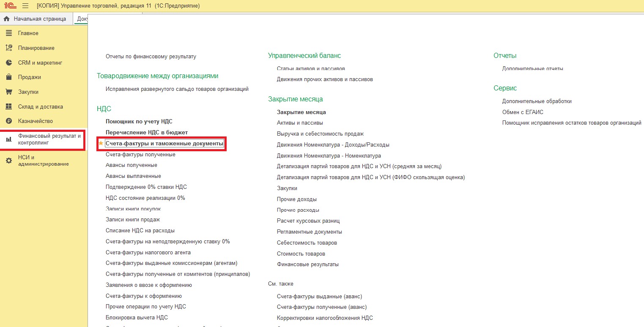Open Помощник исправления остатков товаров организаций

pyautogui.click(x=572, y=123)
